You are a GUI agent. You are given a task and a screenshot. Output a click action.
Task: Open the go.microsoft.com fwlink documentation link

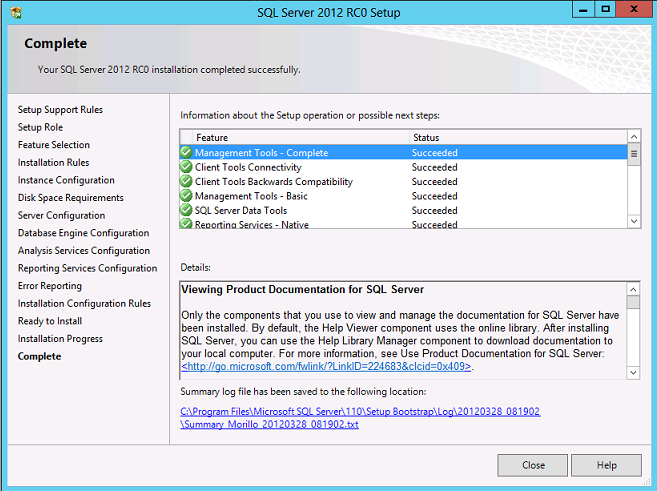pyautogui.click(x=326, y=366)
